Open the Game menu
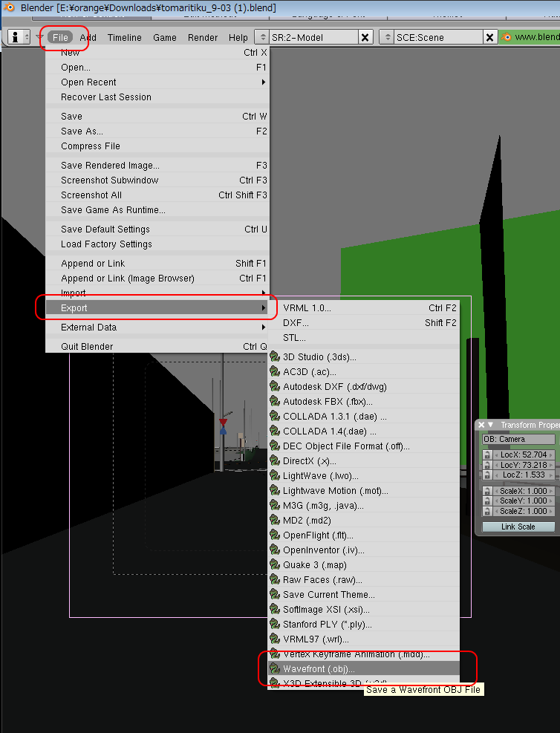This screenshot has width=560, height=733. pyautogui.click(x=165, y=37)
